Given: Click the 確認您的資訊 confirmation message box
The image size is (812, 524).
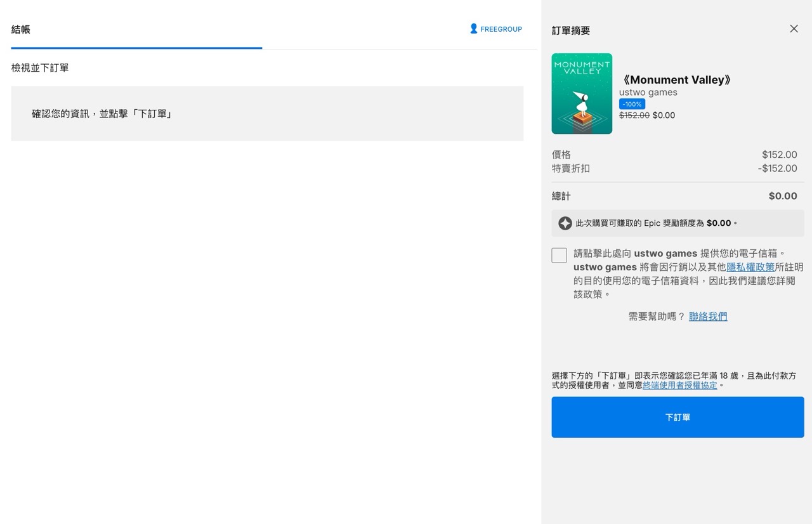Looking at the screenshot, I should 267,114.
